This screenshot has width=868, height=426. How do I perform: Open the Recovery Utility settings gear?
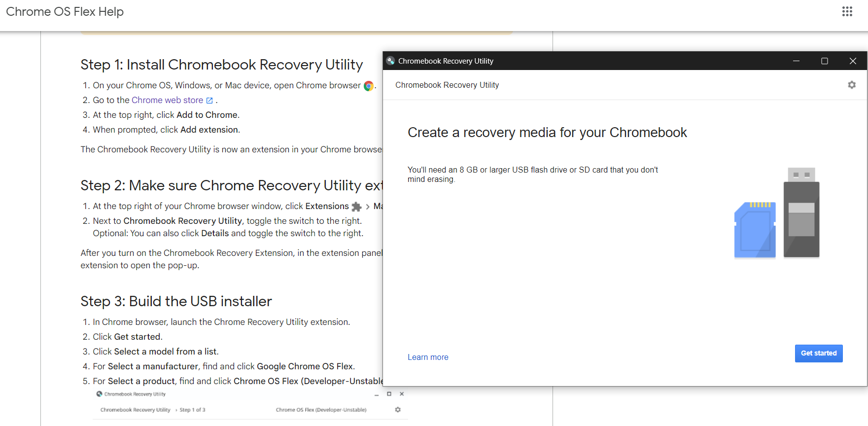[852, 85]
